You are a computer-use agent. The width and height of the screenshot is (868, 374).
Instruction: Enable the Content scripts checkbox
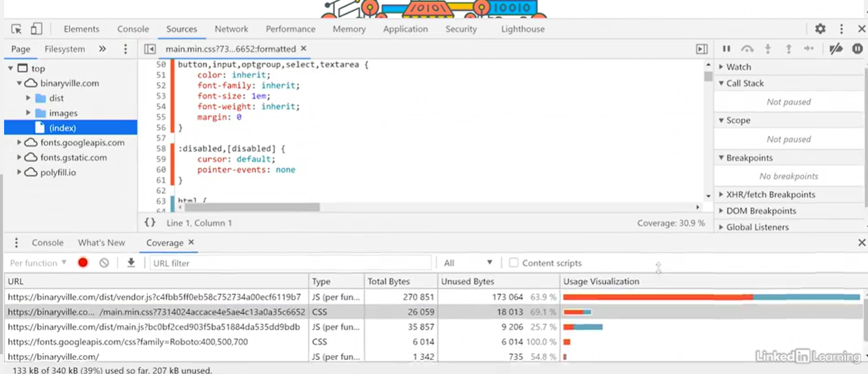click(513, 263)
